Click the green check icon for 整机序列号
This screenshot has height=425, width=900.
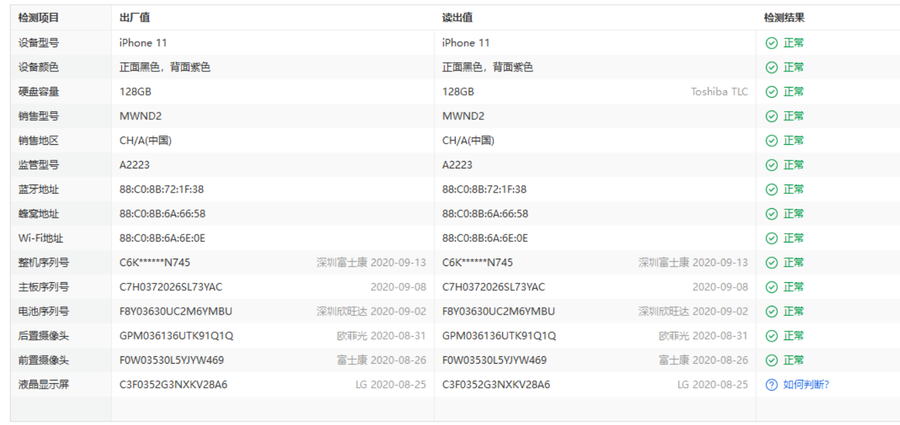tap(771, 262)
